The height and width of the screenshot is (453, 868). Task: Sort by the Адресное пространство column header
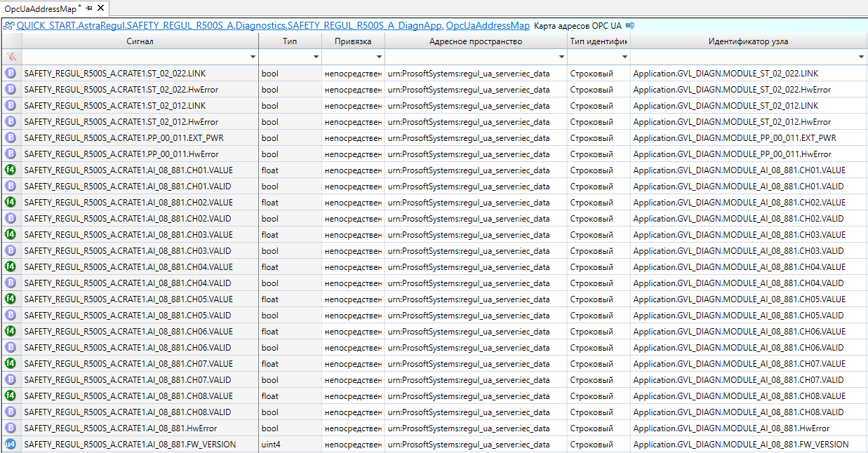click(x=476, y=41)
